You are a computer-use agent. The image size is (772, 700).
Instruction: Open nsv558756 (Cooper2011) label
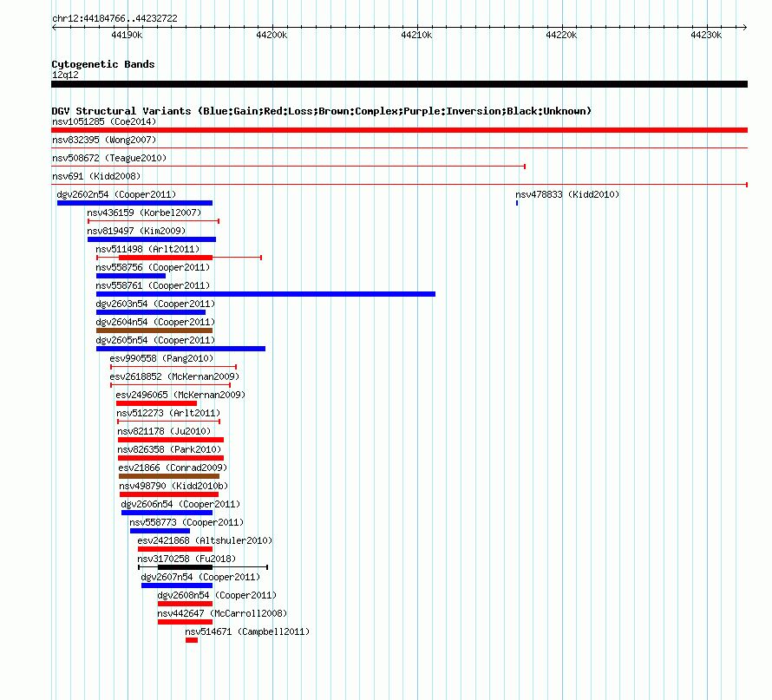click(153, 267)
